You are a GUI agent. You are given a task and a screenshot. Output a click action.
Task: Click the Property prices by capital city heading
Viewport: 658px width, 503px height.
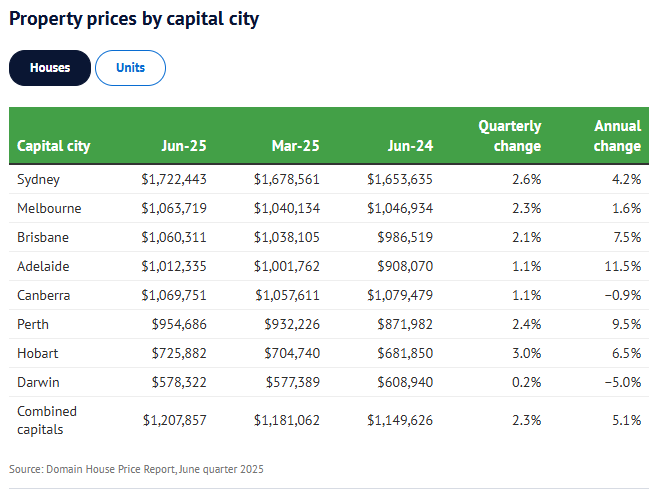(134, 19)
